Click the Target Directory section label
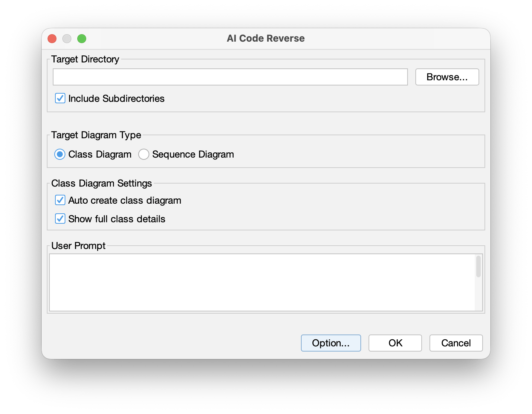Image resolution: width=532 pixels, height=414 pixels. (85, 59)
